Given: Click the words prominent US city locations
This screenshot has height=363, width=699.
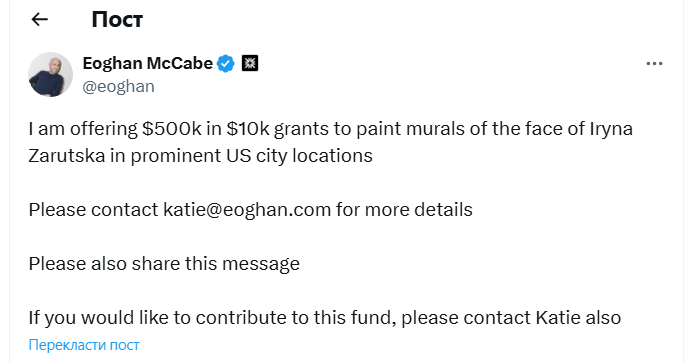Looking at the screenshot, I should pos(251,156).
